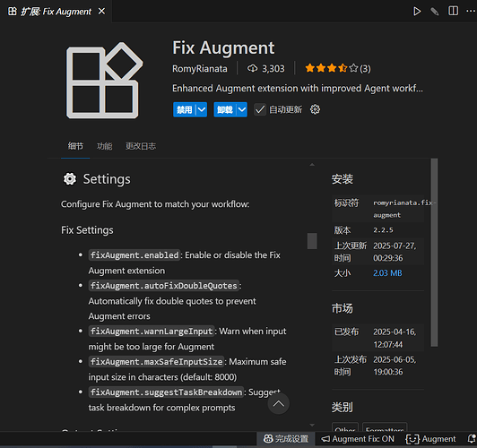
Task: Click the 2.03 MB size link
Action: point(387,273)
